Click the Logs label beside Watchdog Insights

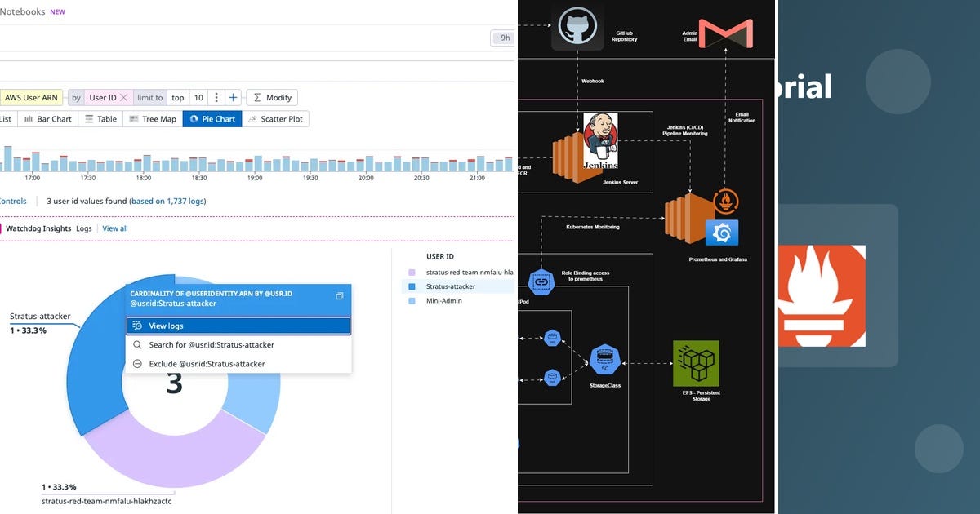84,228
